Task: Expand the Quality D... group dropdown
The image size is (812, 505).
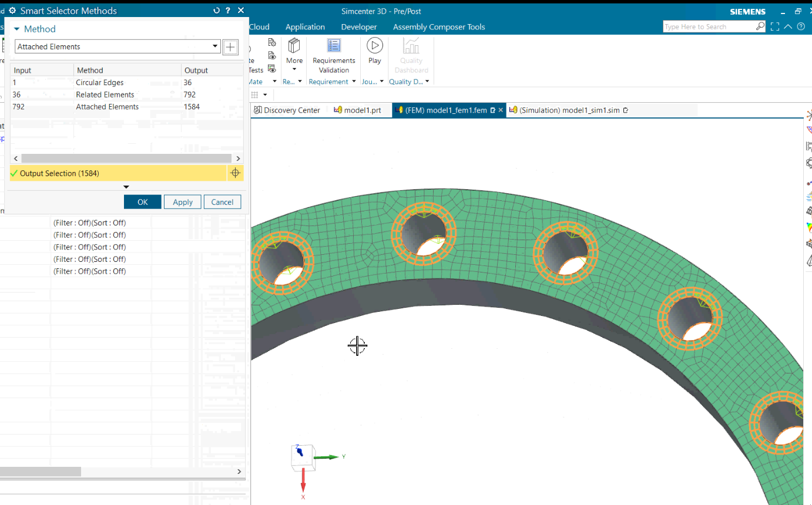Action: coord(427,82)
